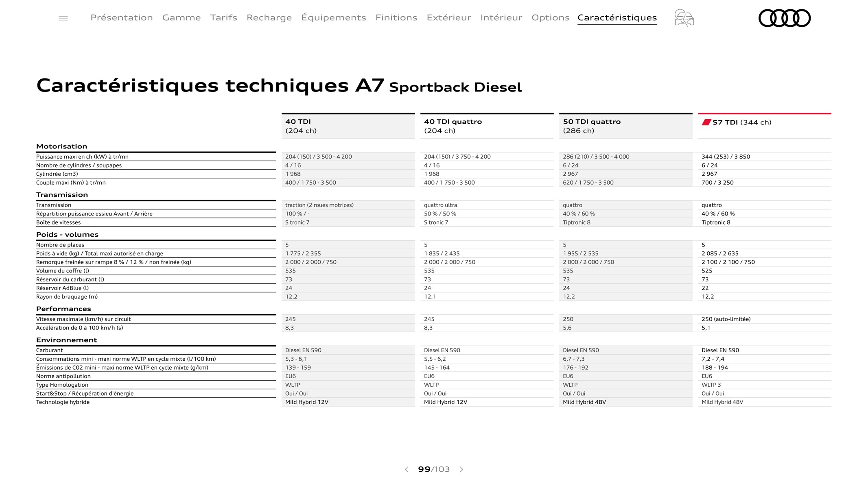The width and height of the screenshot is (868, 488).
Task: Click Accélération de 0 à 100 km/h label
Action: pos(79,328)
